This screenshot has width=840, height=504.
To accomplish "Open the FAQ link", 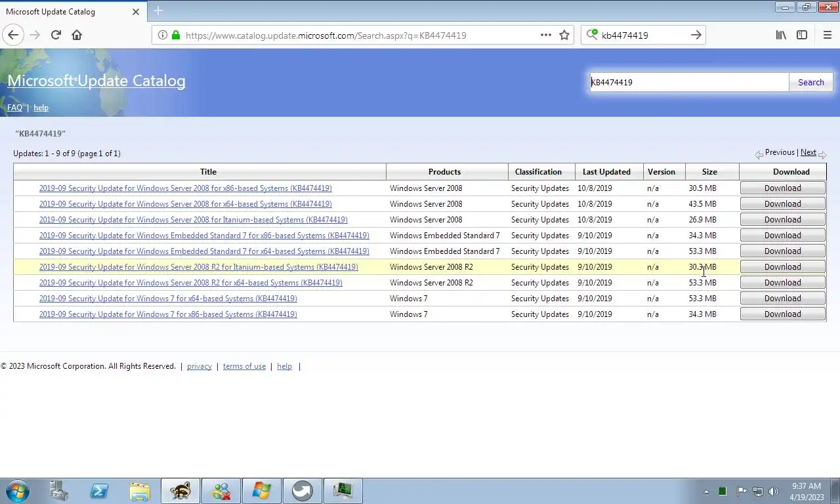I will pyautogui.click(x=14, y=108).
